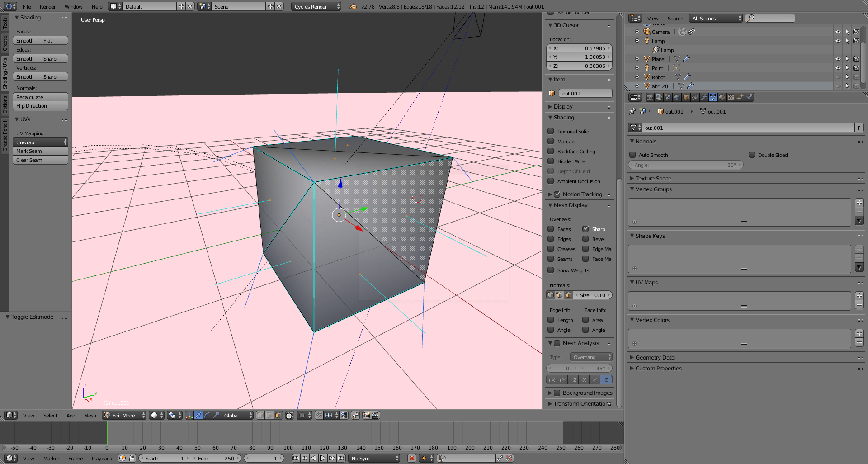Screen dimensions: 868x464
Task: Click the Mark Seam button
Action: [40, 151]
